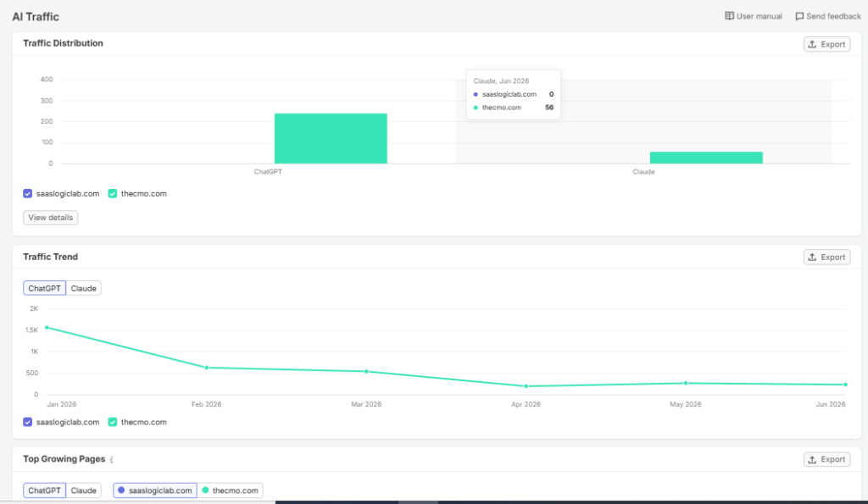This screenshot has height=504, width=868.
Task: Click the ChatGPT bar in distribution chart
Action: (331, 138)
